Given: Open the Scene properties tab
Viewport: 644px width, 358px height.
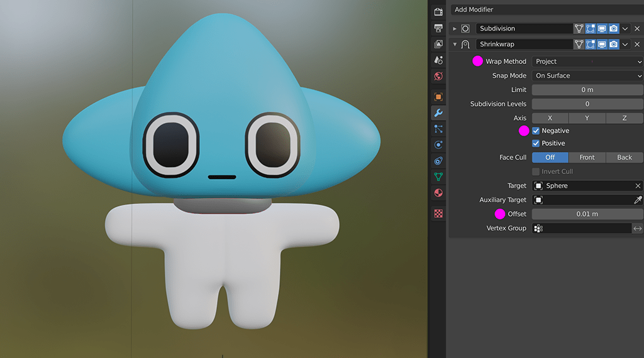Looking at the screenshot, I should point(438,60).
